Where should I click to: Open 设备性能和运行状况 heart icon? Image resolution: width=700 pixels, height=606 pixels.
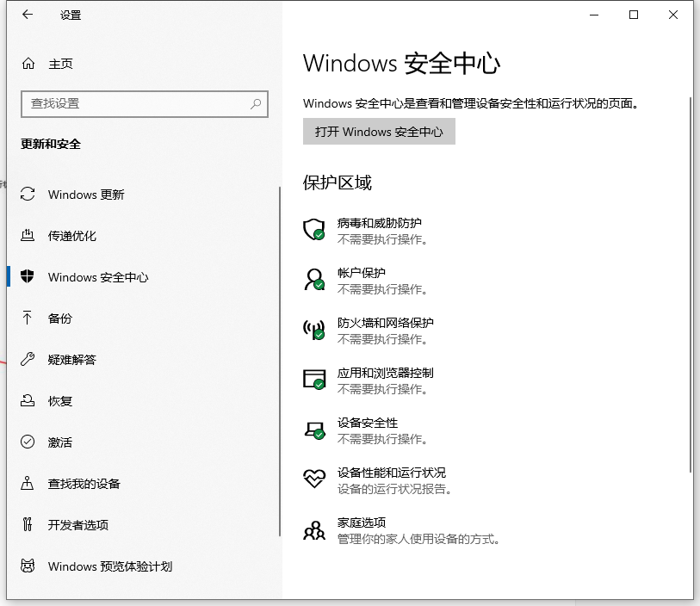coord(313,479)
